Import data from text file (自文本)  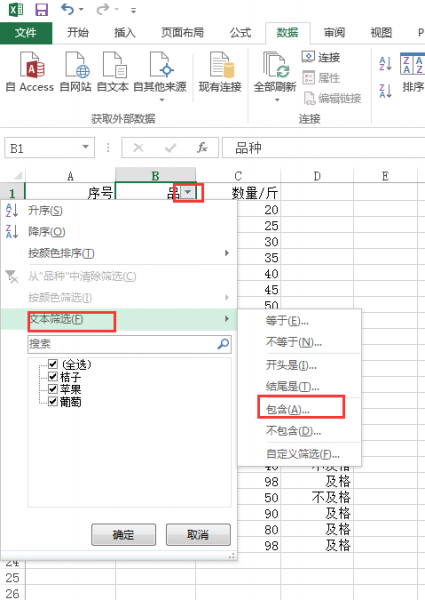(x=112, y=72)
